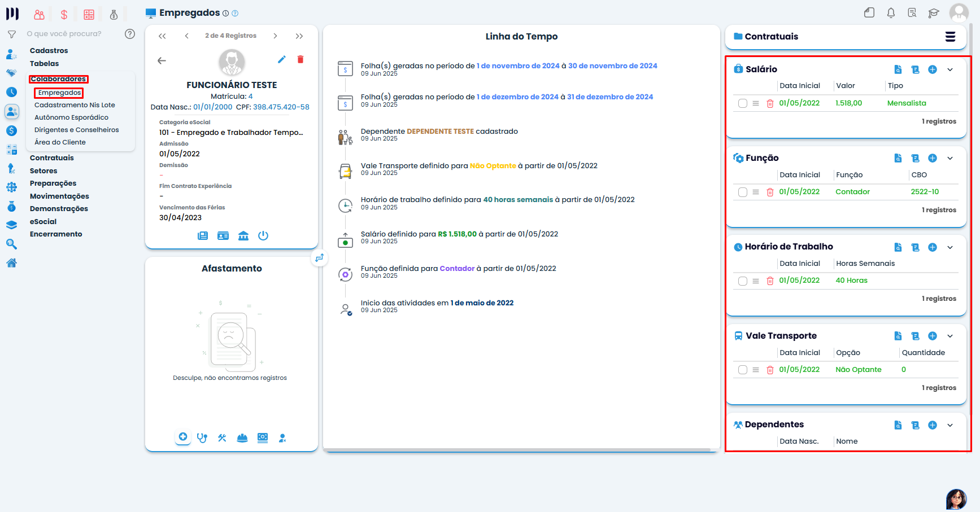
Task: Check the Salário 01/05/2022 row checkbox
Action: click(x=743, y=103)
